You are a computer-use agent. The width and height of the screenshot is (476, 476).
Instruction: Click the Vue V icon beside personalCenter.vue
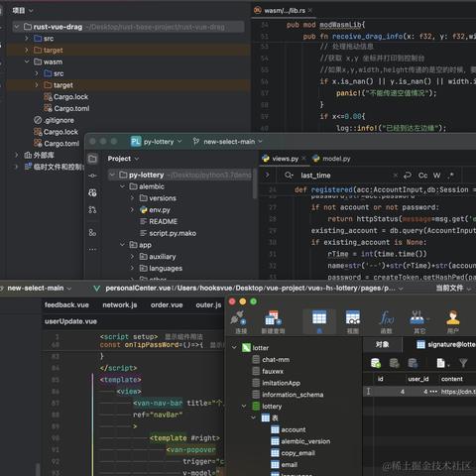96,289
